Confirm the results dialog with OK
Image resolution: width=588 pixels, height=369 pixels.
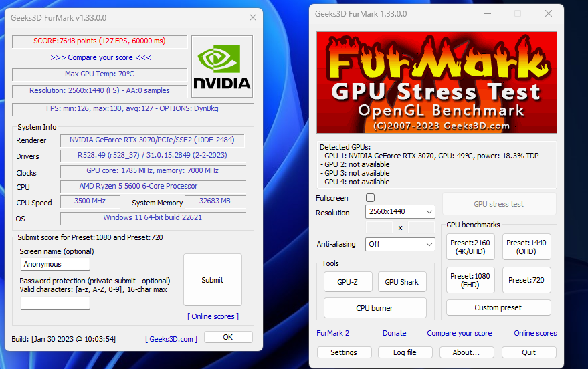pos(228,337)
